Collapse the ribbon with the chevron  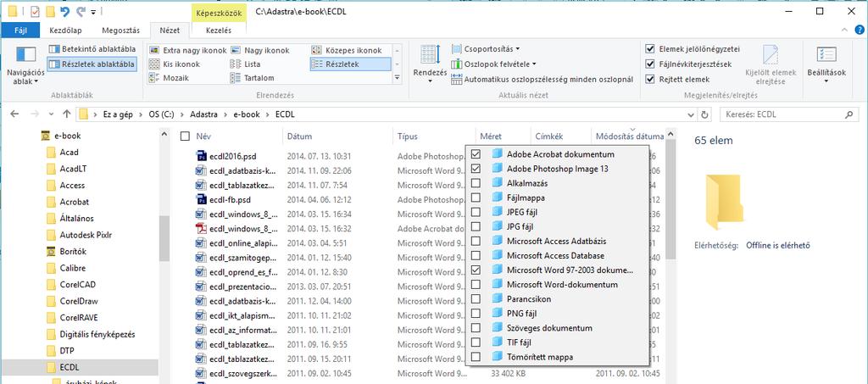[x=844, y=30]
